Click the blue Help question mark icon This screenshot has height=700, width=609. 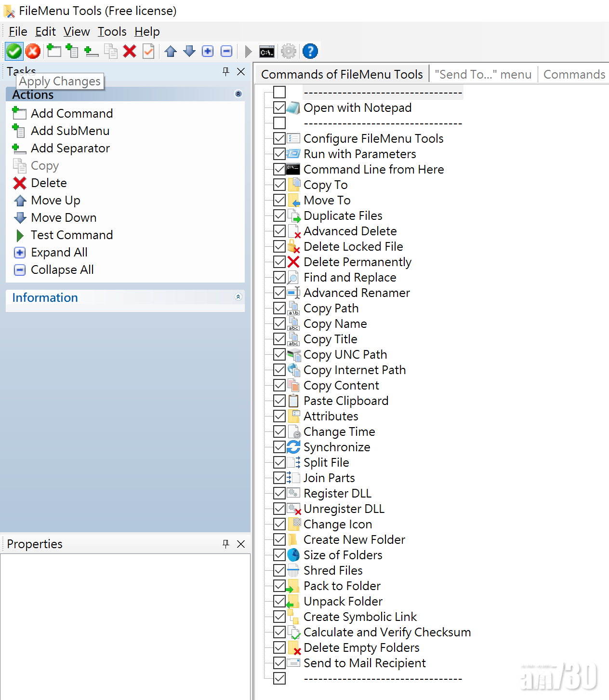click(x=310, y=51)
